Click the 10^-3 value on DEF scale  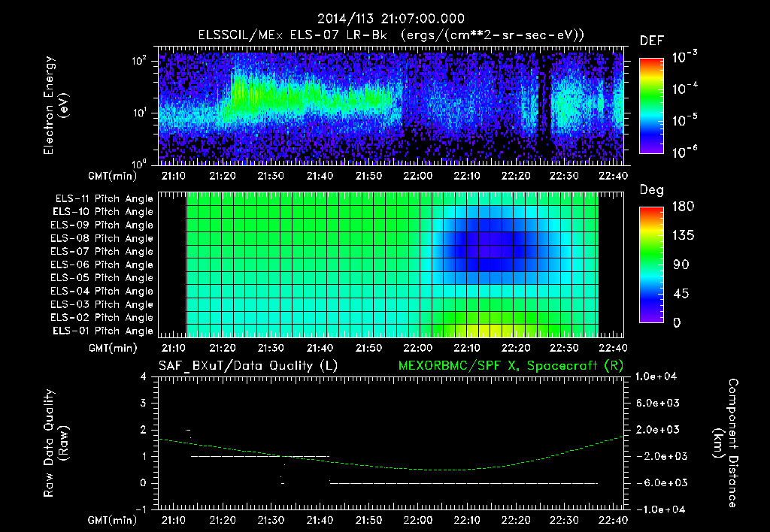click(x=684, y=56)
